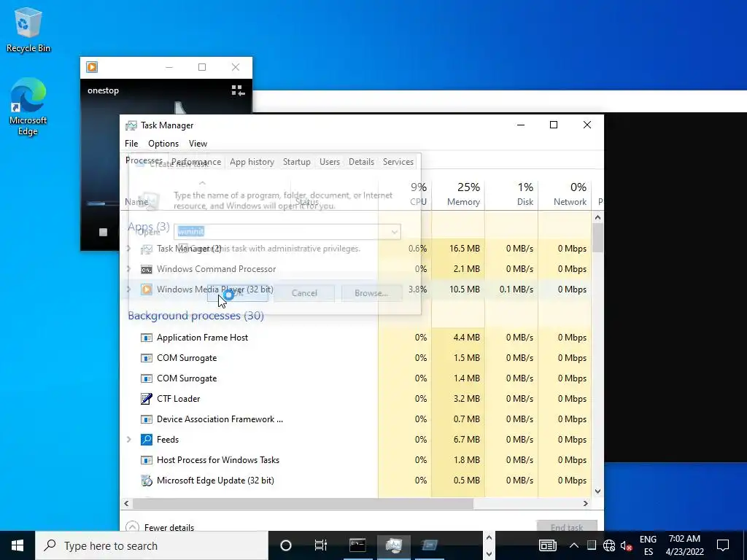Open Cortana from the taskbar
Viewport: 747px width, 560px height.
pyautogui.click(x=285, y=545)
